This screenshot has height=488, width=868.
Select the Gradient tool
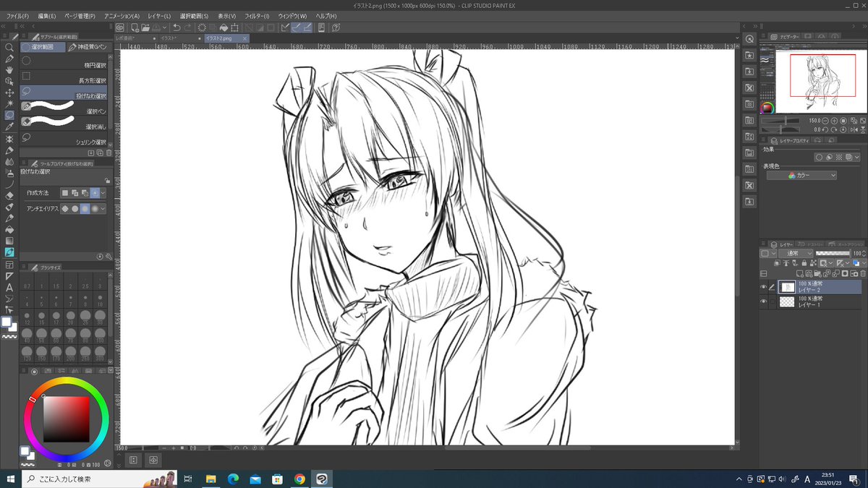(x=9, y=241)
